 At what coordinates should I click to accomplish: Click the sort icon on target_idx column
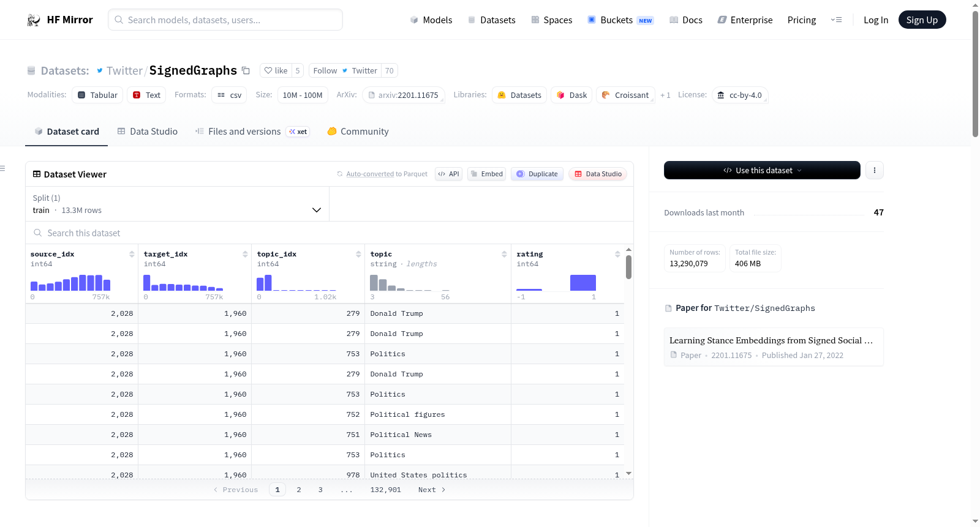[245, 254]
